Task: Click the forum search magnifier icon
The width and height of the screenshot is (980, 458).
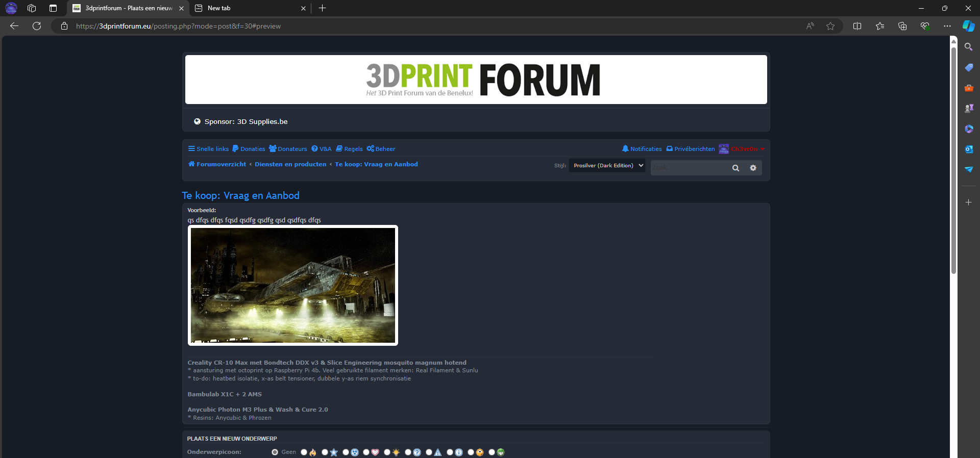Action: click(736, 168)
